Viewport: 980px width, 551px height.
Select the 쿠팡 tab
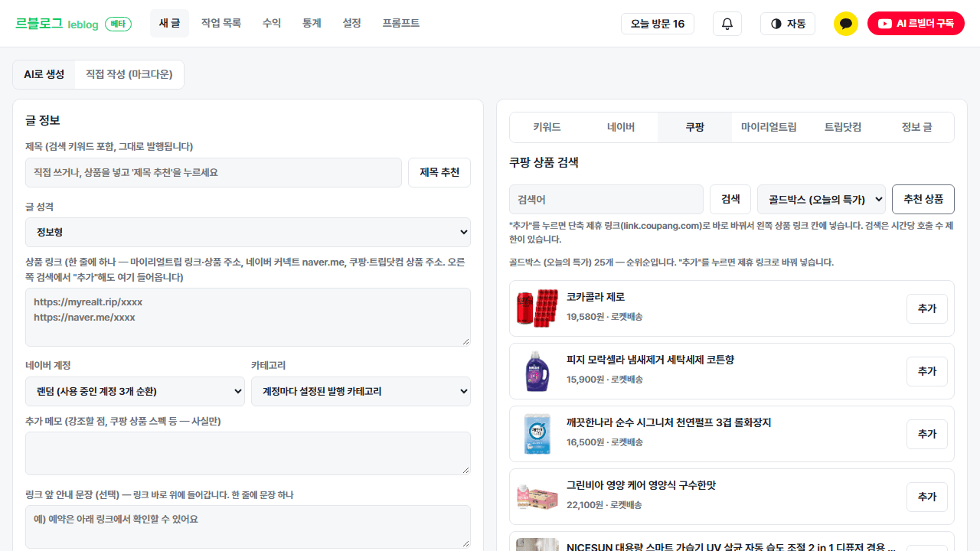[694, 127]
